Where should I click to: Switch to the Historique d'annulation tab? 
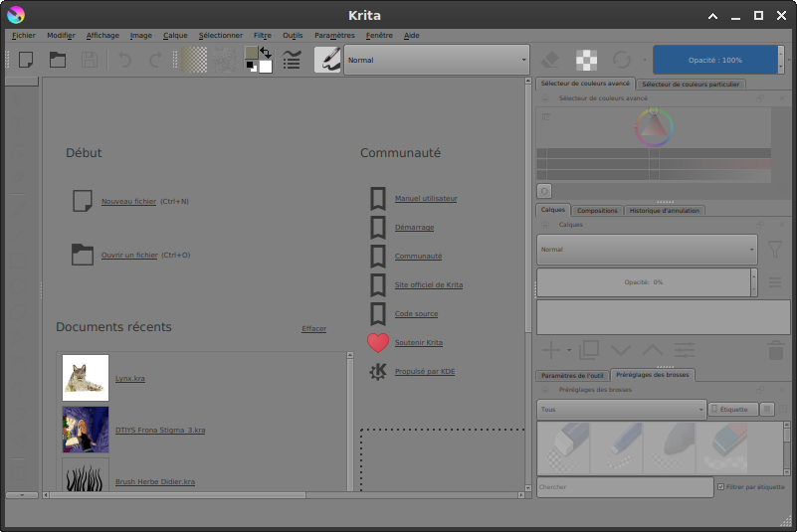(x=665, y=211)
